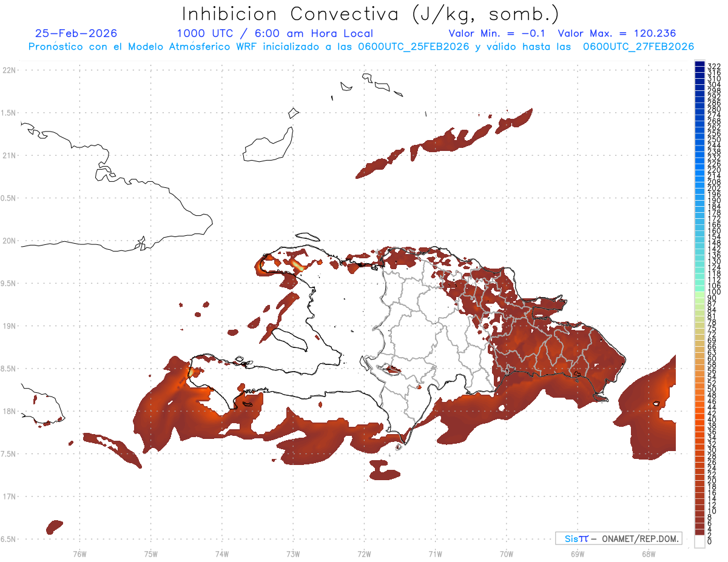Click the longitude label '72W'
Image resolution: width=728 pixels, height=562 pixels.
(364, 553)
